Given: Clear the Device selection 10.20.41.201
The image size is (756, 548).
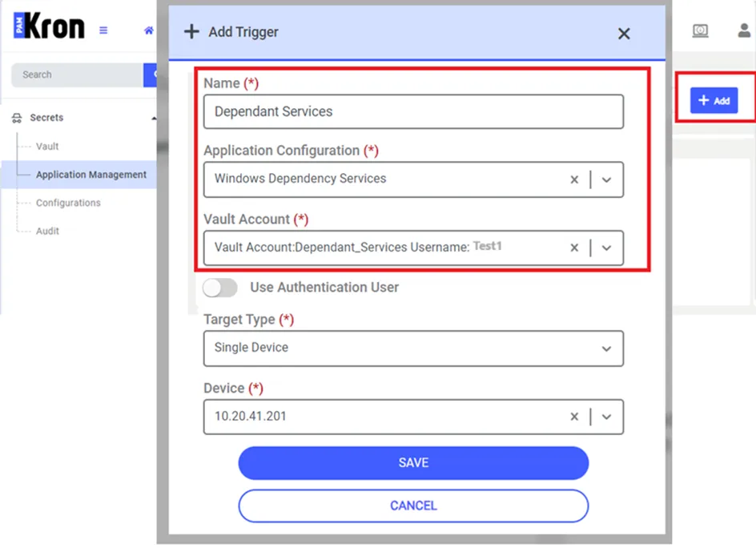Looking at the screenshot, I should (x=573, y=417).
